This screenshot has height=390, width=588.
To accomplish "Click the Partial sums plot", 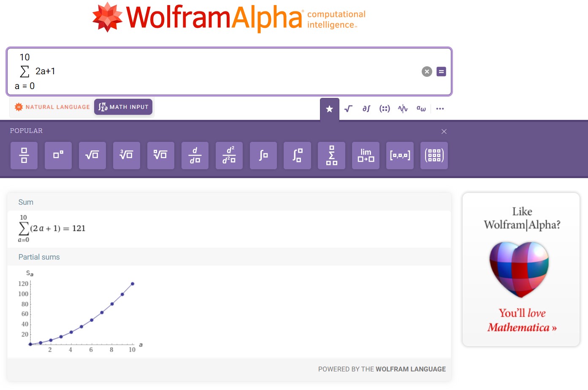I will point(80,311).
